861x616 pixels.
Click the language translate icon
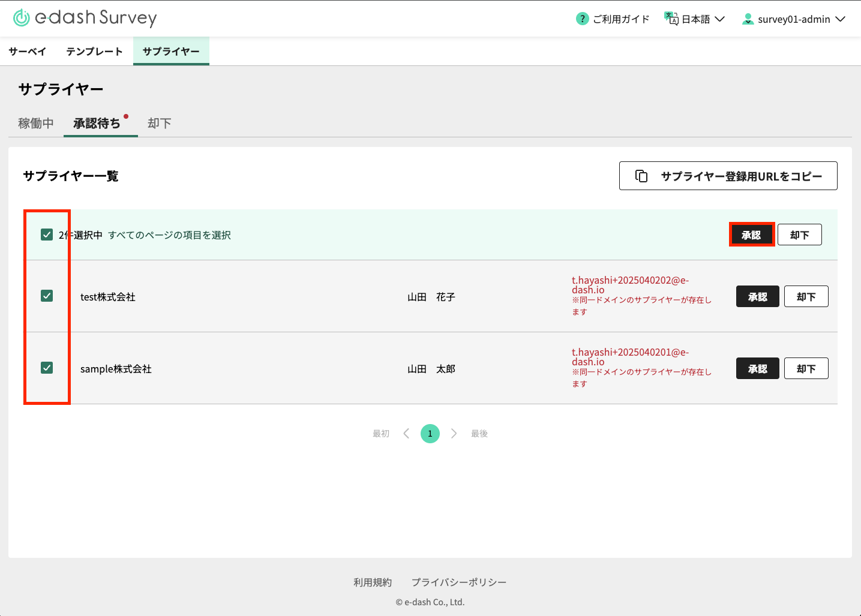click(x=671, y=19)
